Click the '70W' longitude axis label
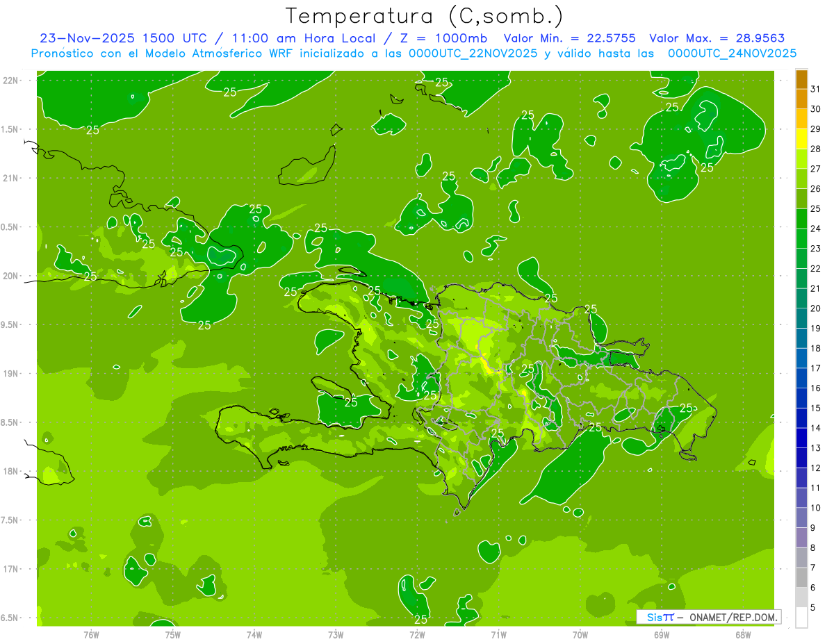Image resolution: width=834 pixels, height=644 pixels. pos(580,634)
